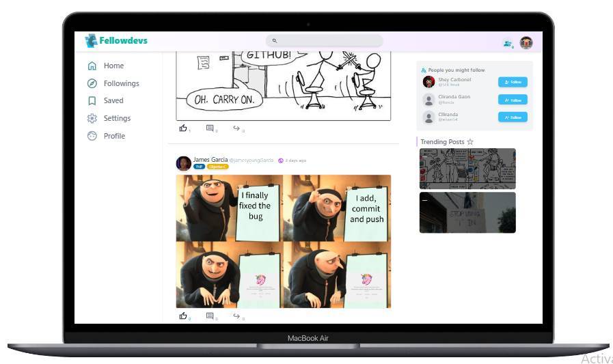Image resolution: width=613 pixels, height=364 pixels.
Task: Like James Garcia's Gru meme post
Action: pos(183,316)
